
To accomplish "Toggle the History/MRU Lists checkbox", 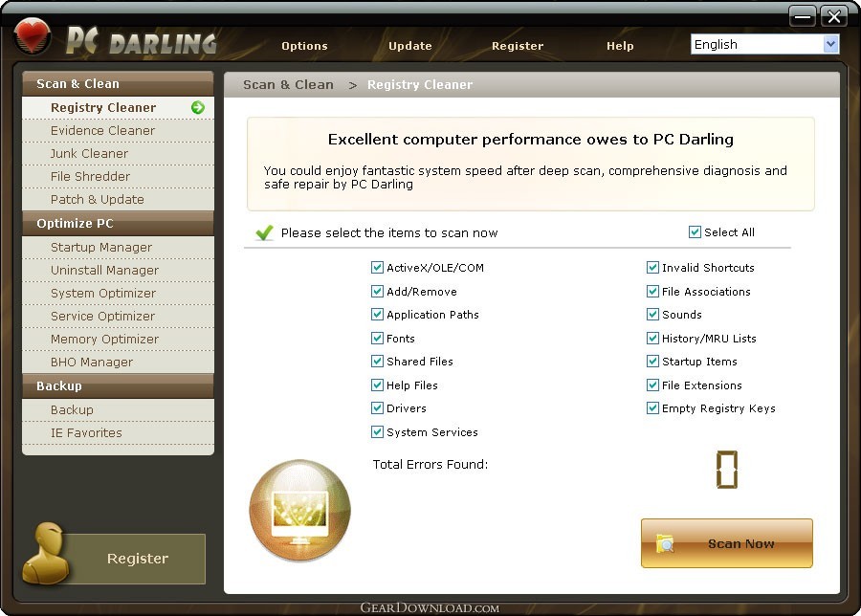I will [652, 338].
